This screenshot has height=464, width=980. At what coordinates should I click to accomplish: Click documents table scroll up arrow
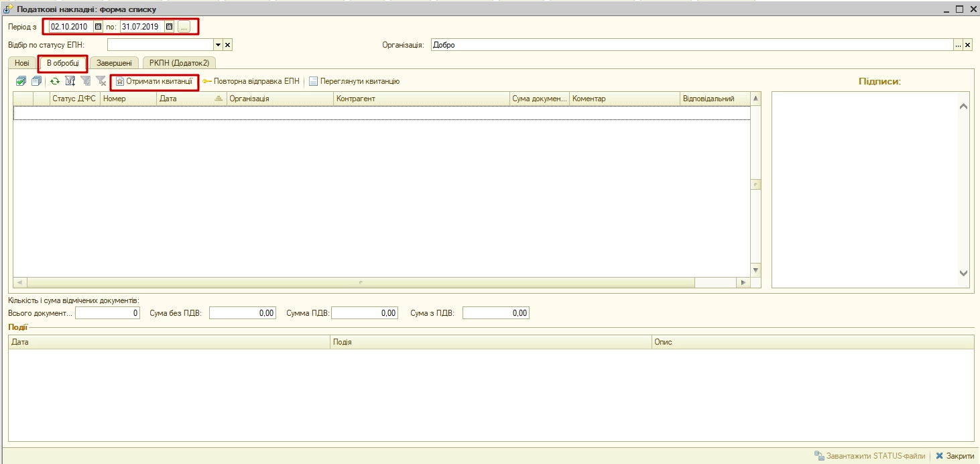[x=756, y=99]
